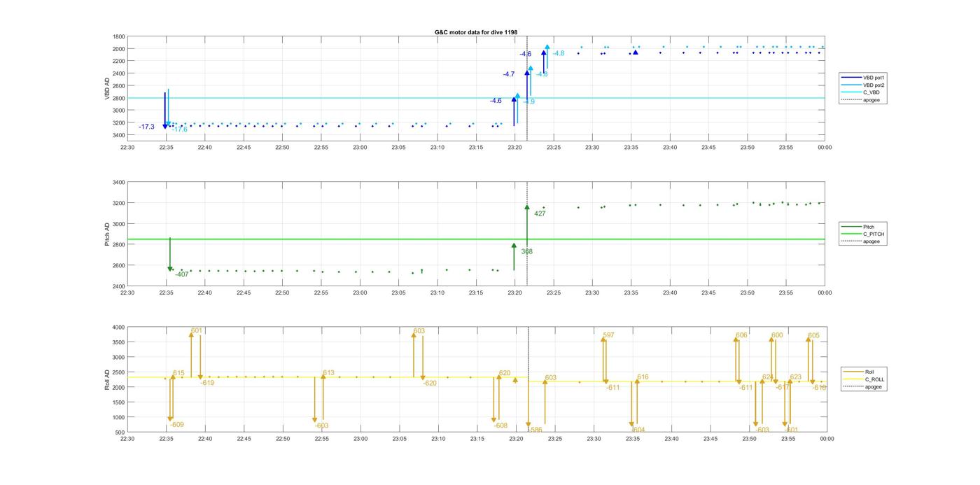Click the '597' roll data label
Screen dimensions: 980x485
click(x=608, y=335)
